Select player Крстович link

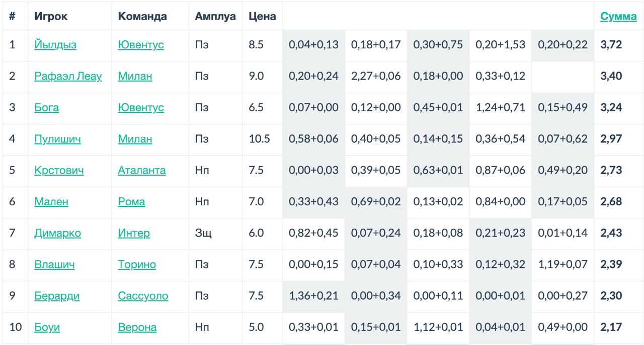[x=59, y=170]
